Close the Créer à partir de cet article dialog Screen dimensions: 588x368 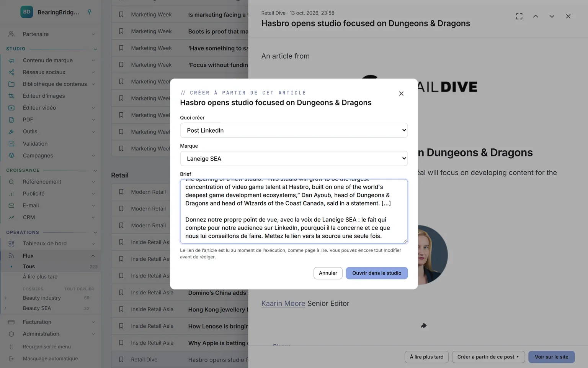click(401, 94)
